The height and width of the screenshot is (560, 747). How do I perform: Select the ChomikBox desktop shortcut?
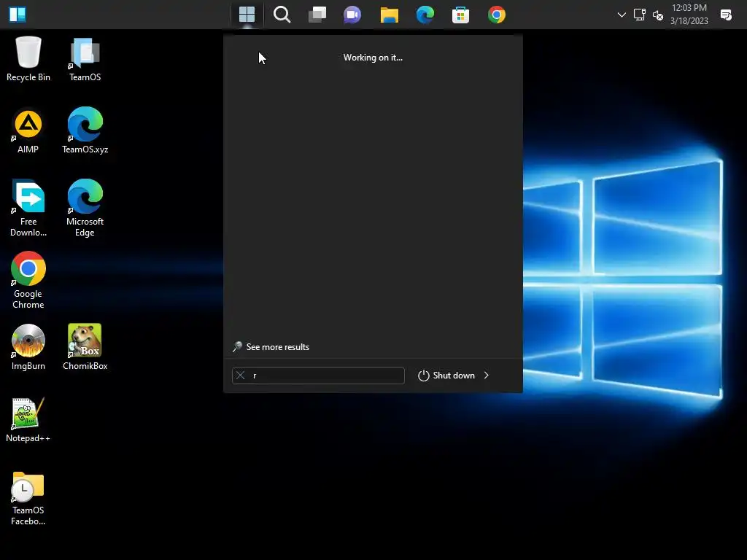pyautogui.click(x=85, y=347)
